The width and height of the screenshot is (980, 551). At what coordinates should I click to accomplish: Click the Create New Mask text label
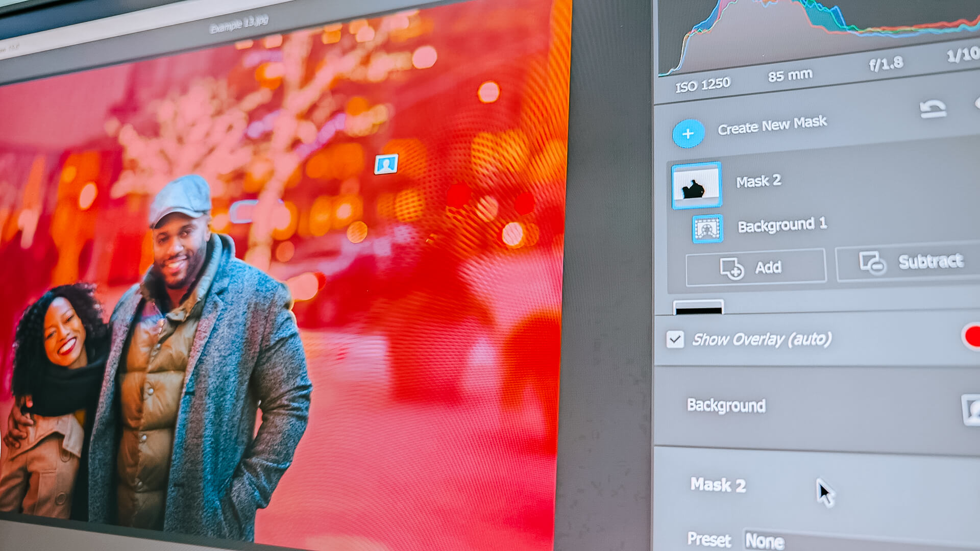(772, 125)
